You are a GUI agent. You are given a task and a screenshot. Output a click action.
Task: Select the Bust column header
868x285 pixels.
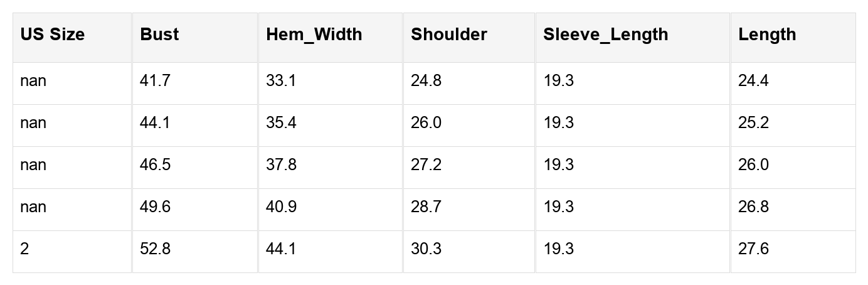159,35
